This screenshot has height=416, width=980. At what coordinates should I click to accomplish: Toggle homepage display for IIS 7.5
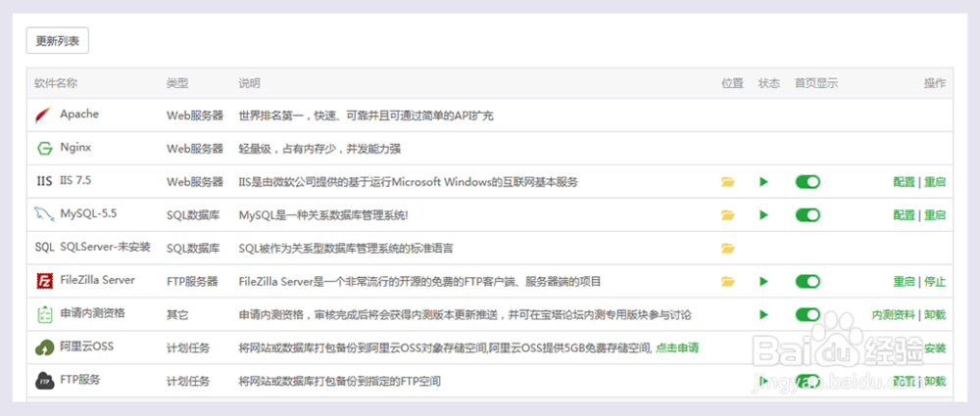(x=808, y=182)
